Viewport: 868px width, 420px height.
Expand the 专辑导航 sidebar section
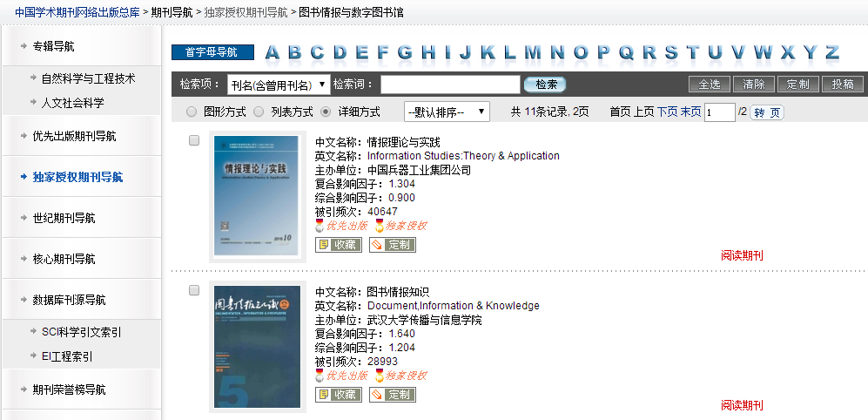53,45
